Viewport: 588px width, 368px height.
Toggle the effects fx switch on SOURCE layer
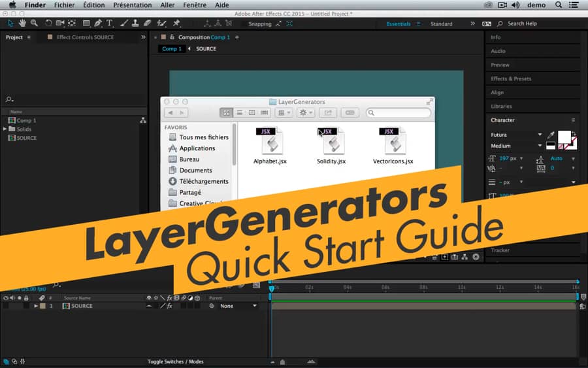pos(169,306)
